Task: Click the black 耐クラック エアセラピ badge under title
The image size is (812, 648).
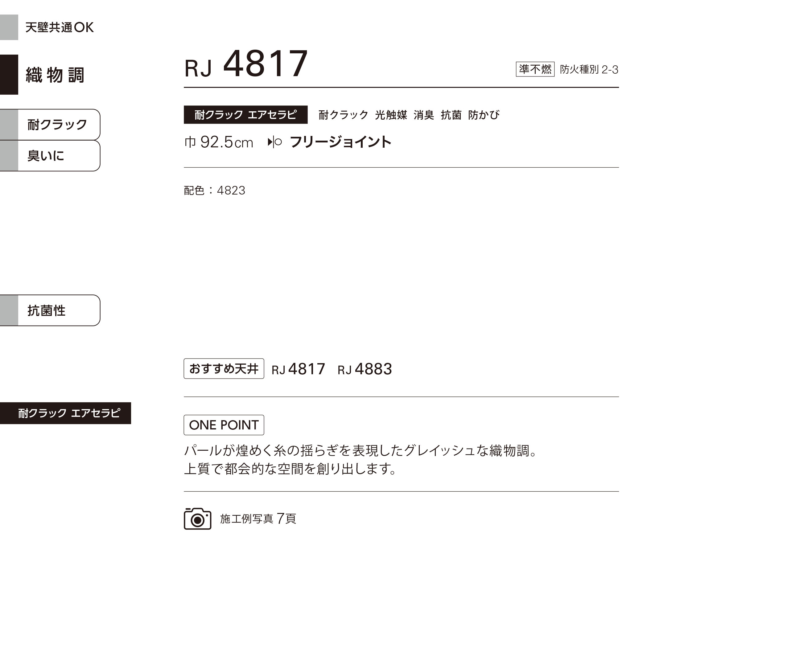Action: click(245, 114)
